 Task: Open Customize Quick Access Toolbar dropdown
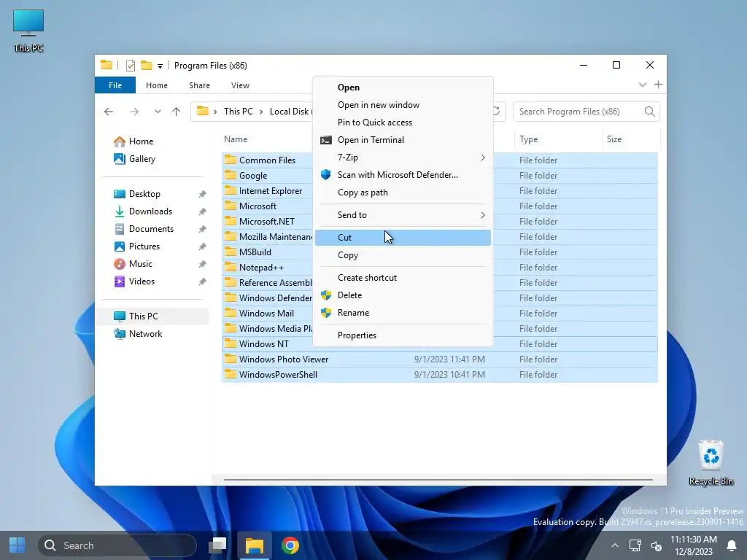[x=160, y=66]
